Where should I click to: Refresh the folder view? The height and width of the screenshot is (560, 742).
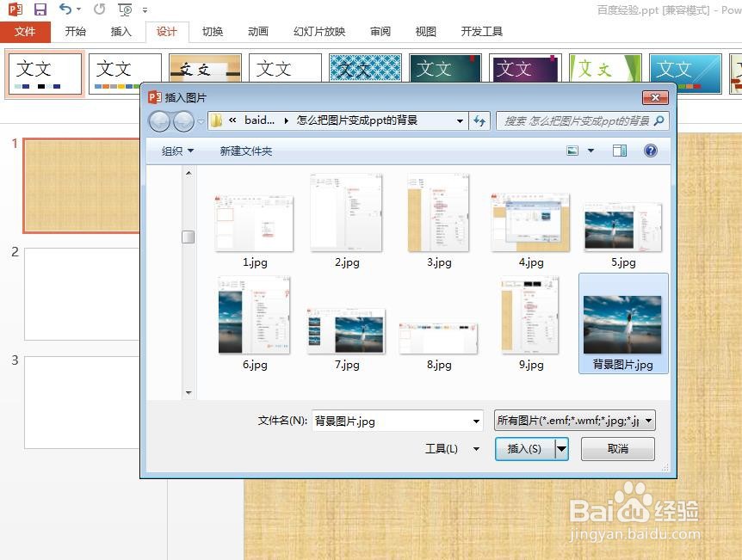[x=479, y=121]
